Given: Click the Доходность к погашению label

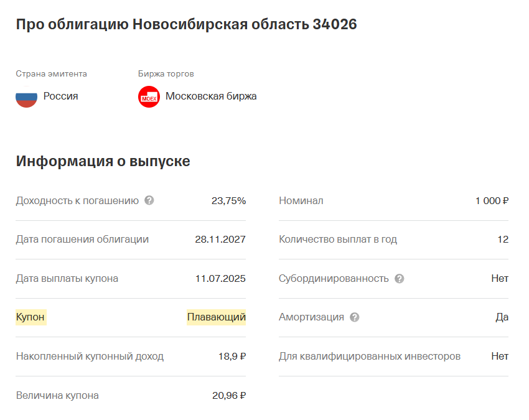Looking at the screenshot, I should tap(77, 201).
